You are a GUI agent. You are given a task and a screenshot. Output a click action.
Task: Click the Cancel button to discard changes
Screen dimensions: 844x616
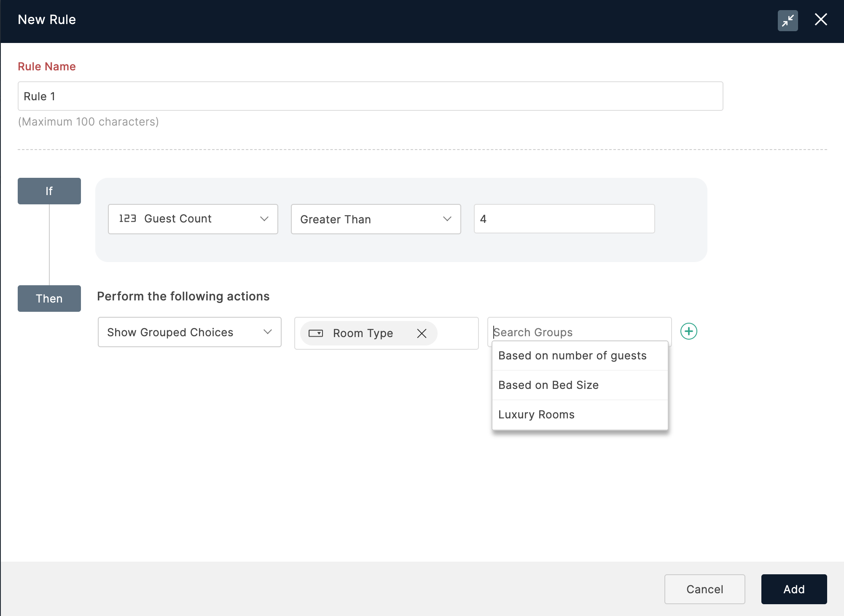click(704, 589)
